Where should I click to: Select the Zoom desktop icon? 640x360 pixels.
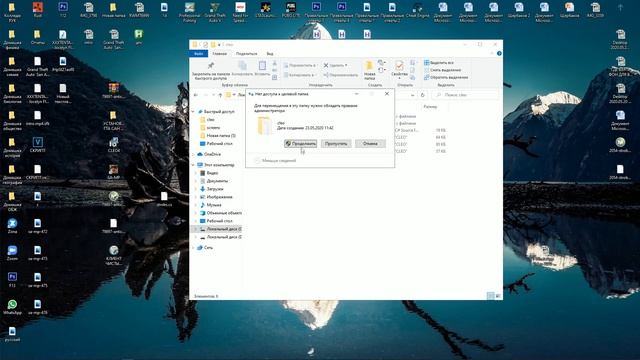(x=12, y=253)
